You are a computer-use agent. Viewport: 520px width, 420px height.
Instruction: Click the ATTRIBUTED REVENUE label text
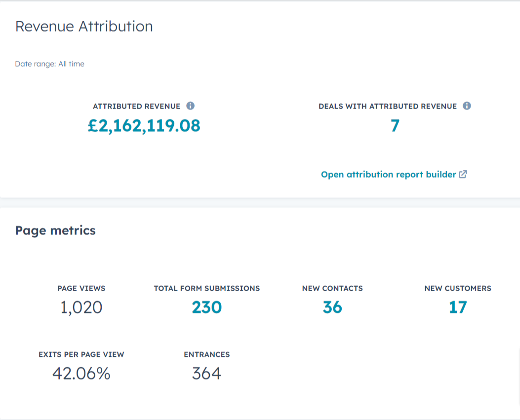coord(137,106)
